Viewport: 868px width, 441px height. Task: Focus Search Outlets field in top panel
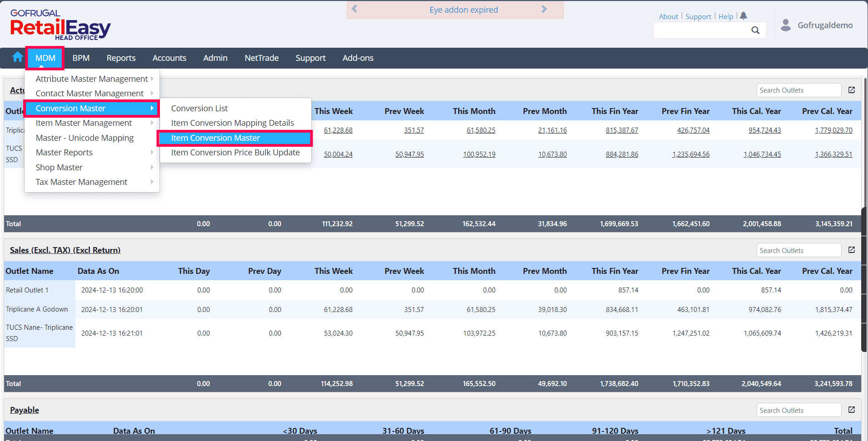[x=799, y=90]
